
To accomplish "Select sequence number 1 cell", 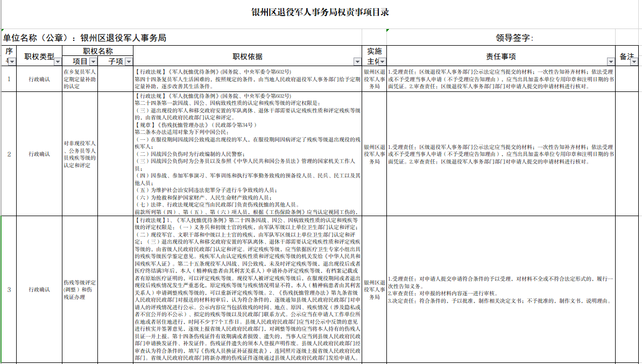I will 9,79.
